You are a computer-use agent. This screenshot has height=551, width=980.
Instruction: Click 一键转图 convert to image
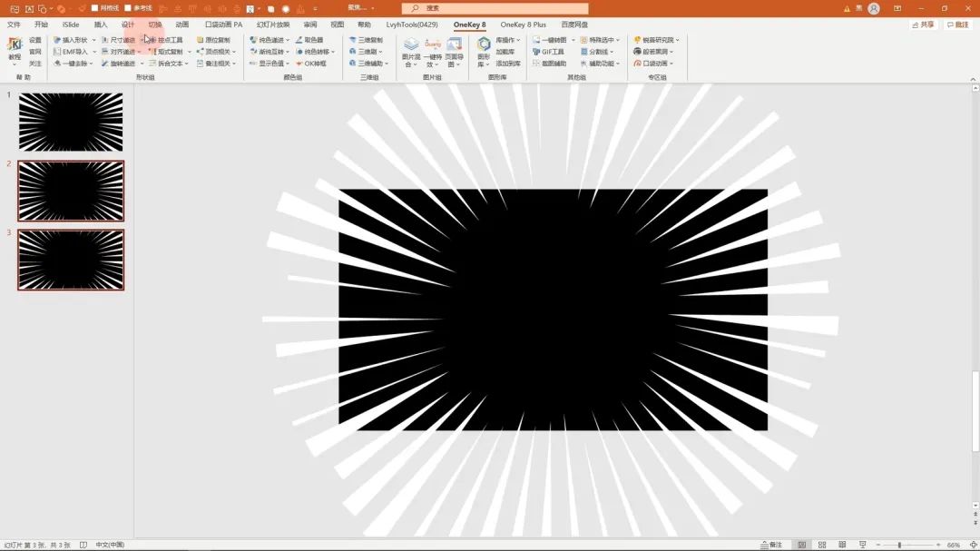point(549,40)
